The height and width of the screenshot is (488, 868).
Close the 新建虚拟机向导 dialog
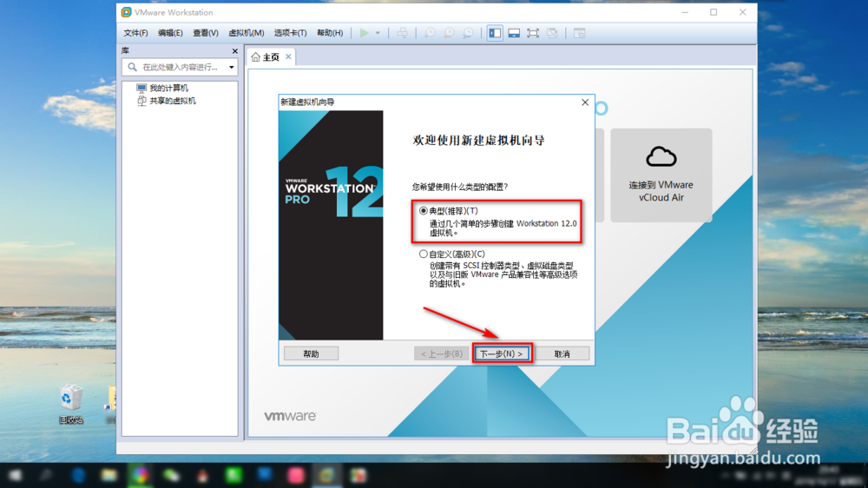point(585,102)
